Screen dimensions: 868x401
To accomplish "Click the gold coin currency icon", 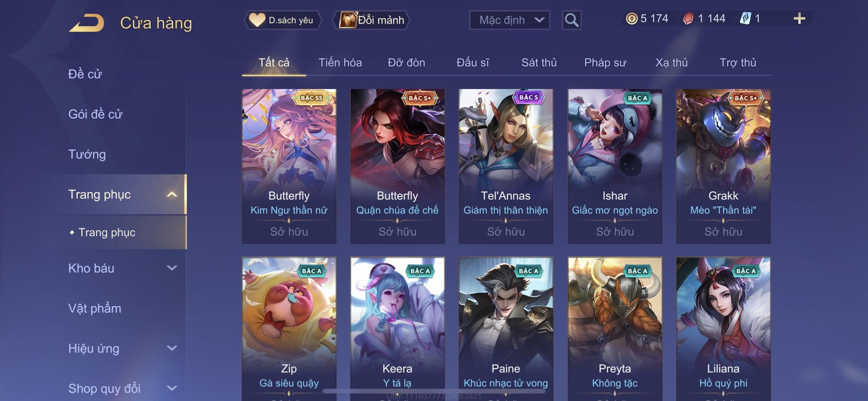I will pyautogui.click(x=632, y=19).
